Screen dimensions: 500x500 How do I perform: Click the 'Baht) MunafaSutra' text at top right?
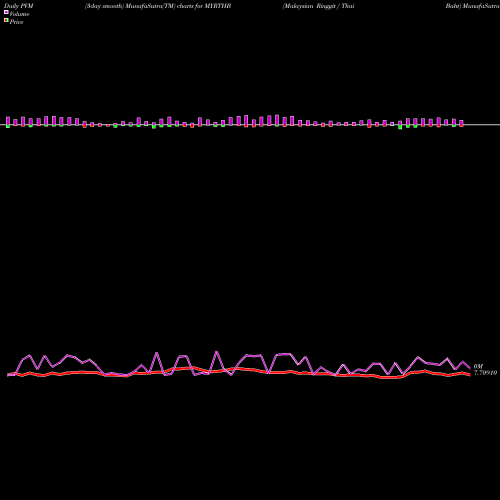[x=472, y=6]
